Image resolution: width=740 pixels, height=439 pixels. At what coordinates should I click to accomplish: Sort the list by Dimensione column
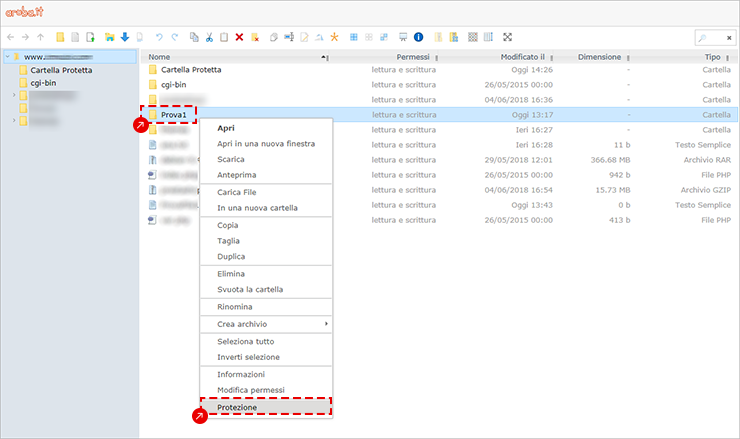coord(599,57)
